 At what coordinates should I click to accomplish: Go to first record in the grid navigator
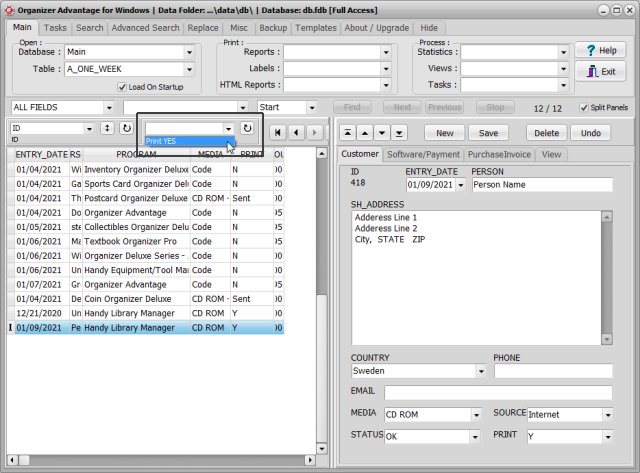click(278, 133)
